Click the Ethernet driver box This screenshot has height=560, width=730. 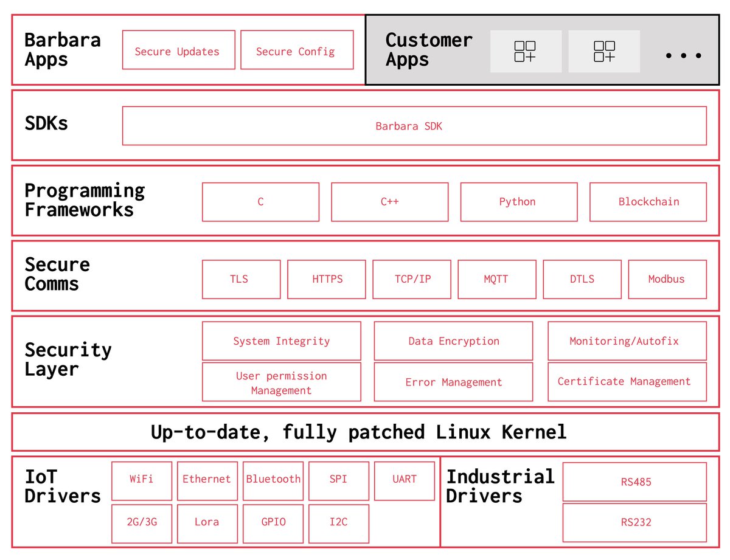207,481
